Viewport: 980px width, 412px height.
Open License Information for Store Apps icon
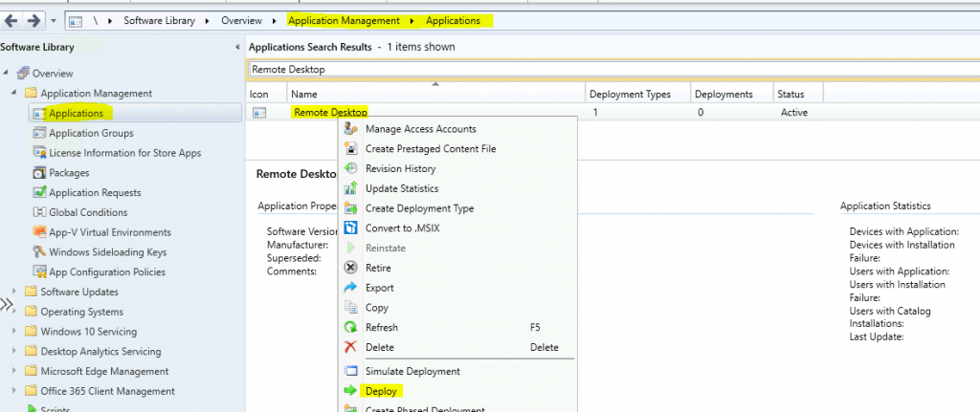click(39, 152)
